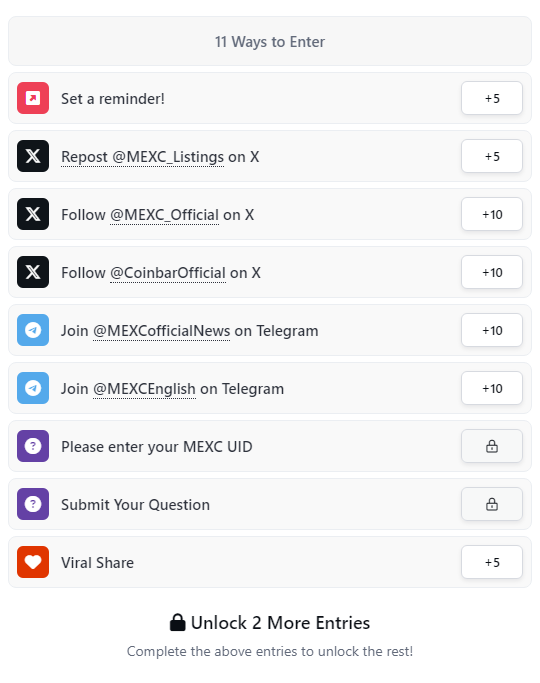Click the purple question icon for MEXC UID
540x683 pixels.
point(33,446)
